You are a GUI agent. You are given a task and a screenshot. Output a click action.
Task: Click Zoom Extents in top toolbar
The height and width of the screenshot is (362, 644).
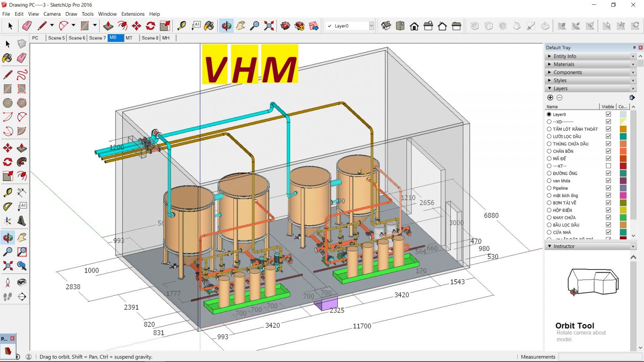coord(269,26)
